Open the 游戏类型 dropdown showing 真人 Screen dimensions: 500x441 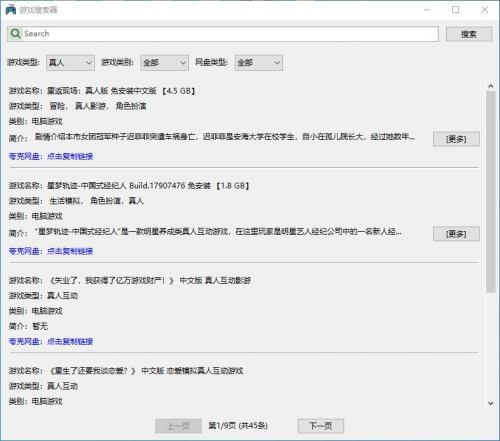pyautogui.click(x=70, y=63)
